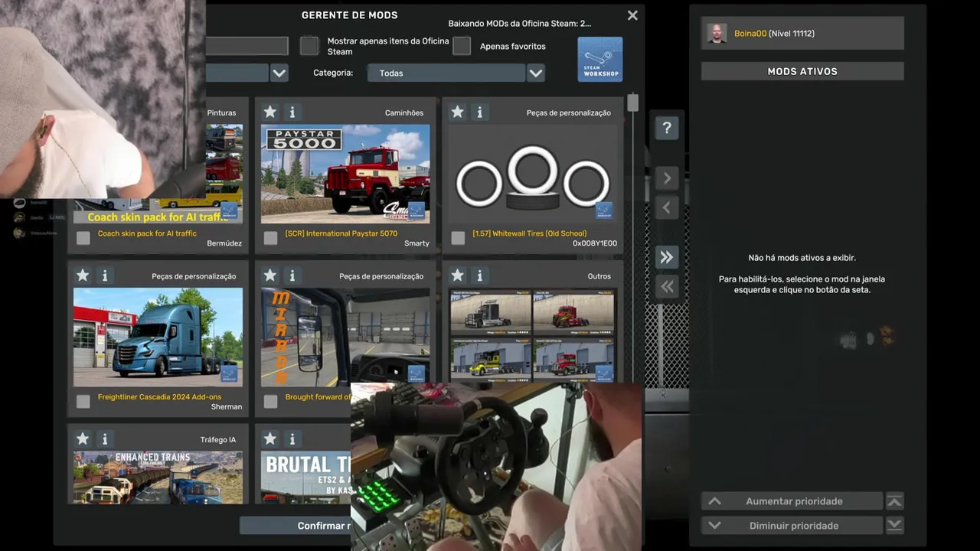The height and width of the screenshot is (551, 980).
Task: Favorite the International Paystar 5070 mod star
Action: point(269,112)
